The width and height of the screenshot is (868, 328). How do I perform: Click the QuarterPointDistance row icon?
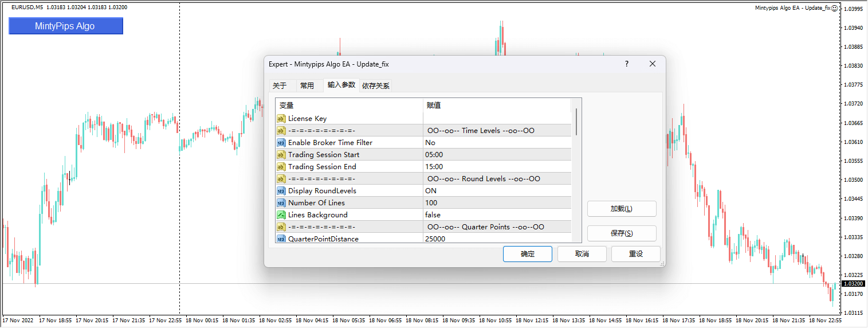pyautogui.click(x=281, y=239)
